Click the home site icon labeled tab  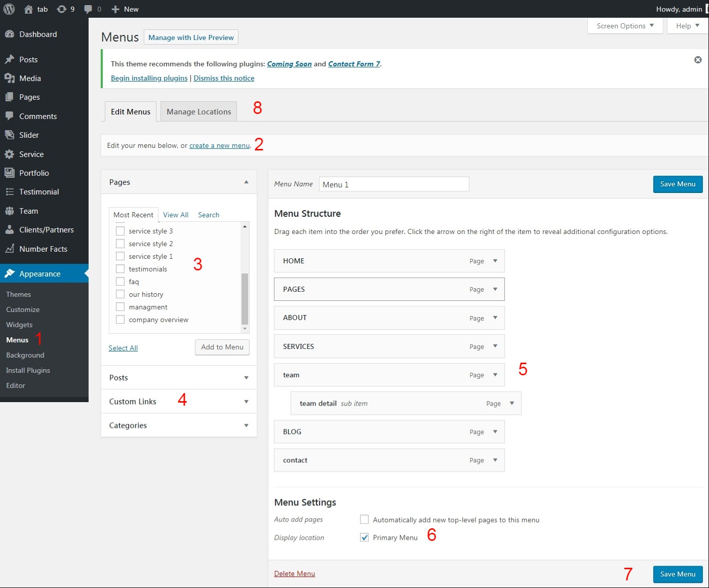28,9
